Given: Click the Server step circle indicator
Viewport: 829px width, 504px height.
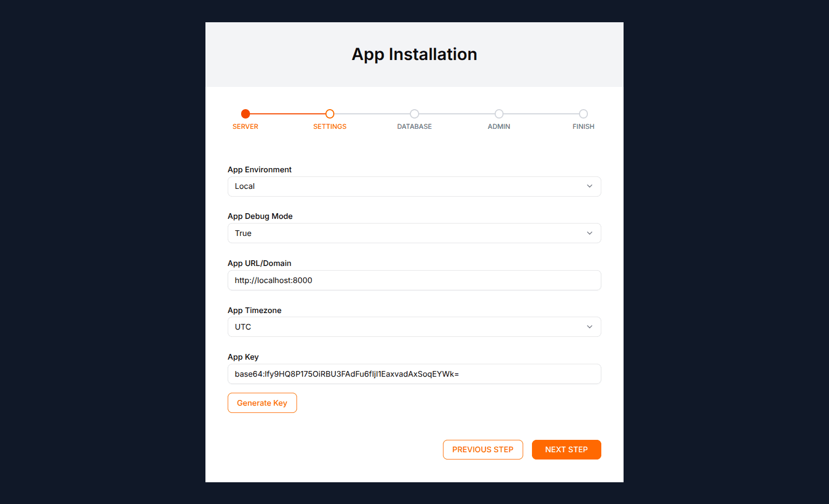Looking at the screenshot, I should (245, 114).
